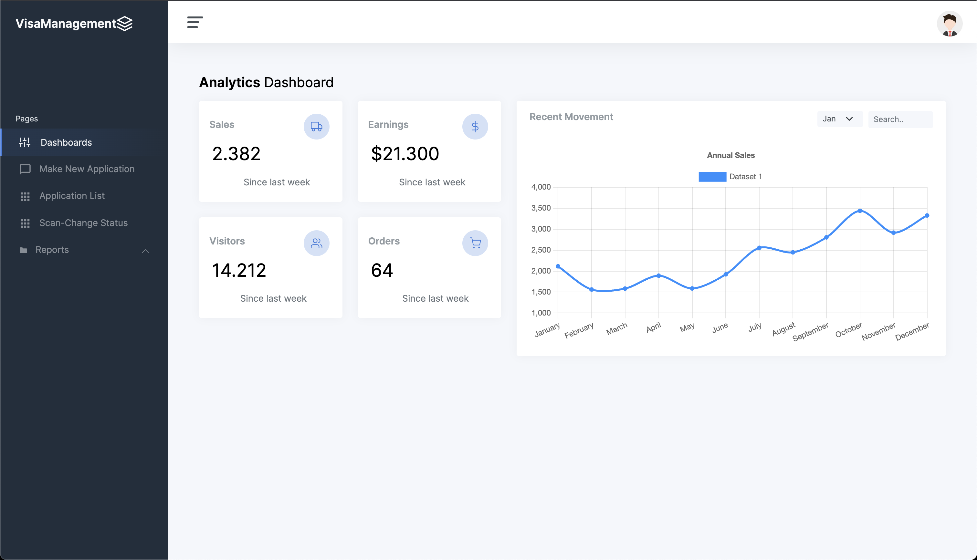Click the September axis label
This screenshot has height=560, width=977.
click(810, 332)
